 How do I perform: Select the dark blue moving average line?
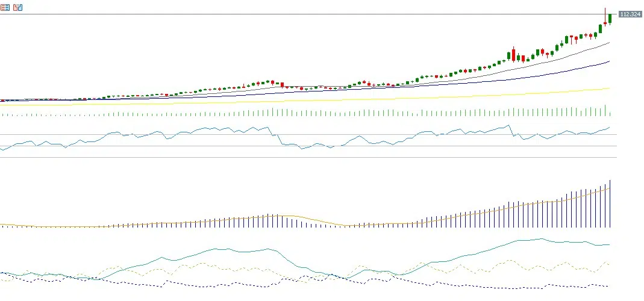point(542,75)
